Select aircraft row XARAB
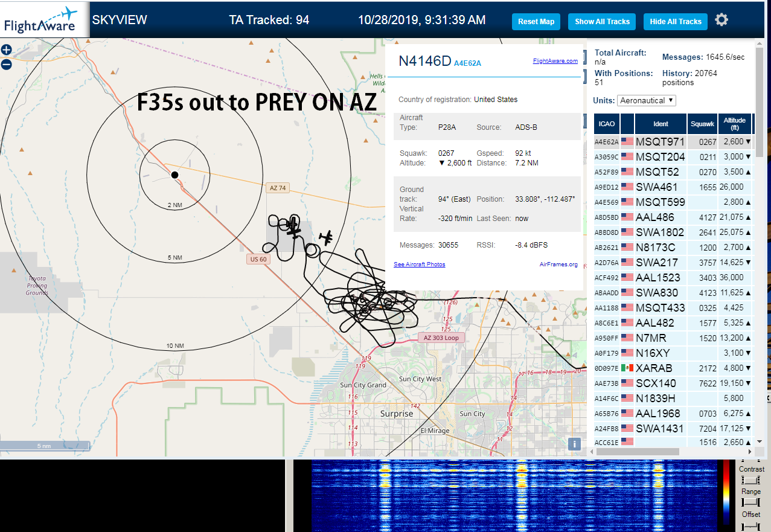The height and width of the screenshot is (532, 771). pyautogui.click(x=673, y=368)
